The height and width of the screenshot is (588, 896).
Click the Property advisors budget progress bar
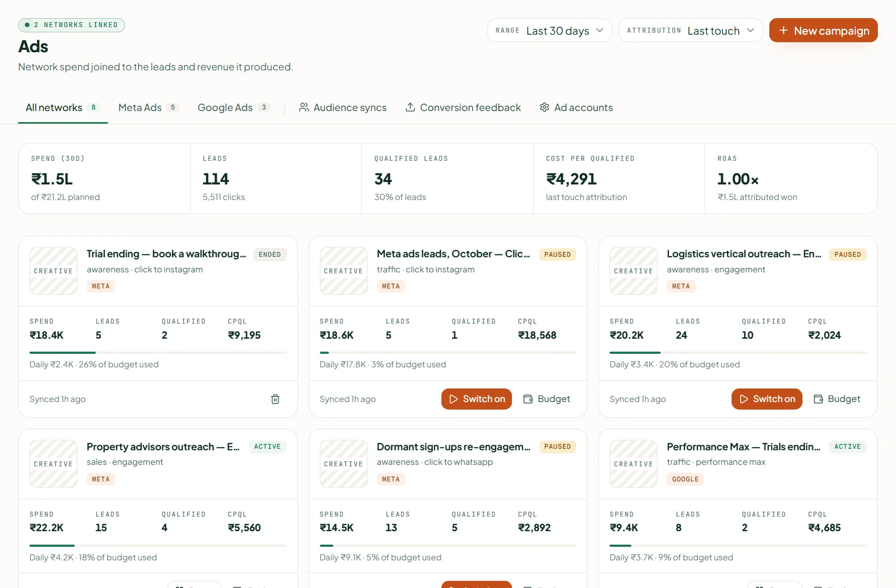tap(158, 546)
